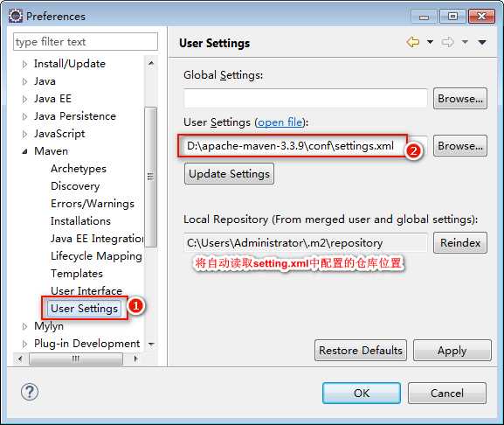Open Installations preferences page
Viewport: 504px width, 425px height.
[x=80, y=220]
